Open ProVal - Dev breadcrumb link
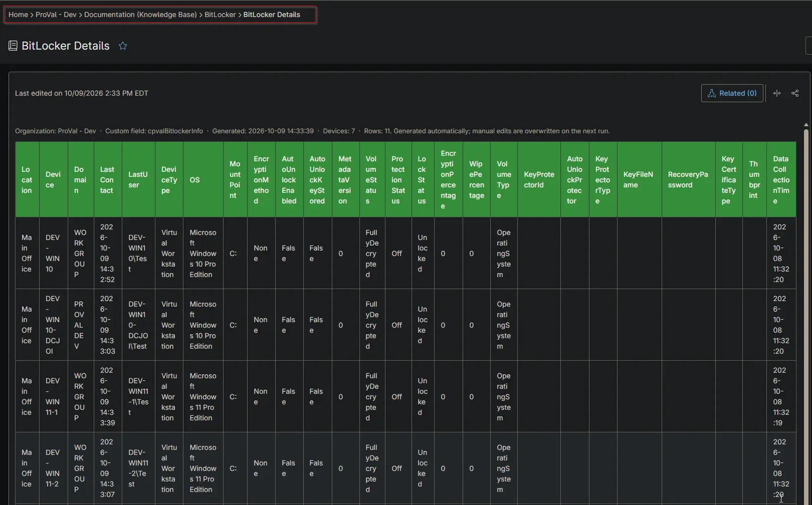Image resolution: width=812 pixels, height=505 pixels. [x=56, y=15]
